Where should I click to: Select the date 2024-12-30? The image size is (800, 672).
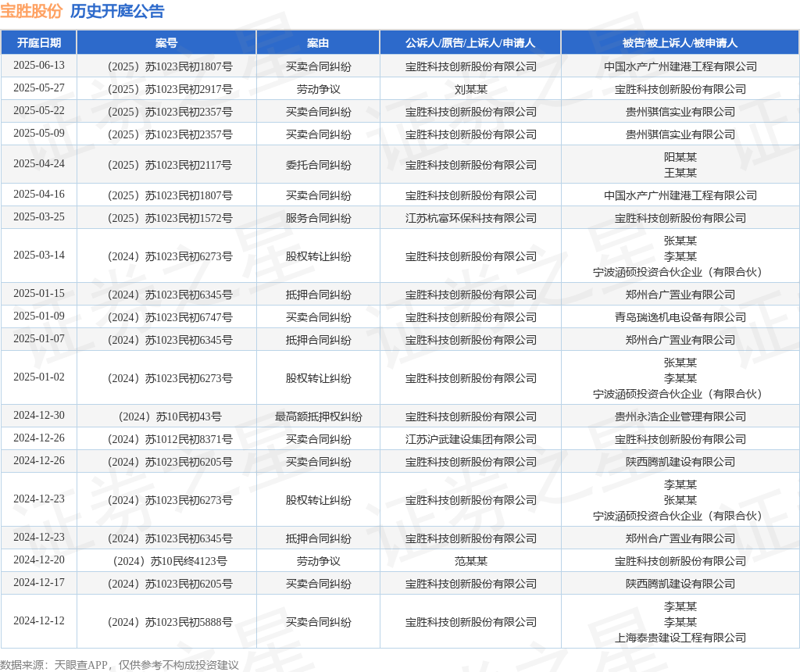[39, 416]
